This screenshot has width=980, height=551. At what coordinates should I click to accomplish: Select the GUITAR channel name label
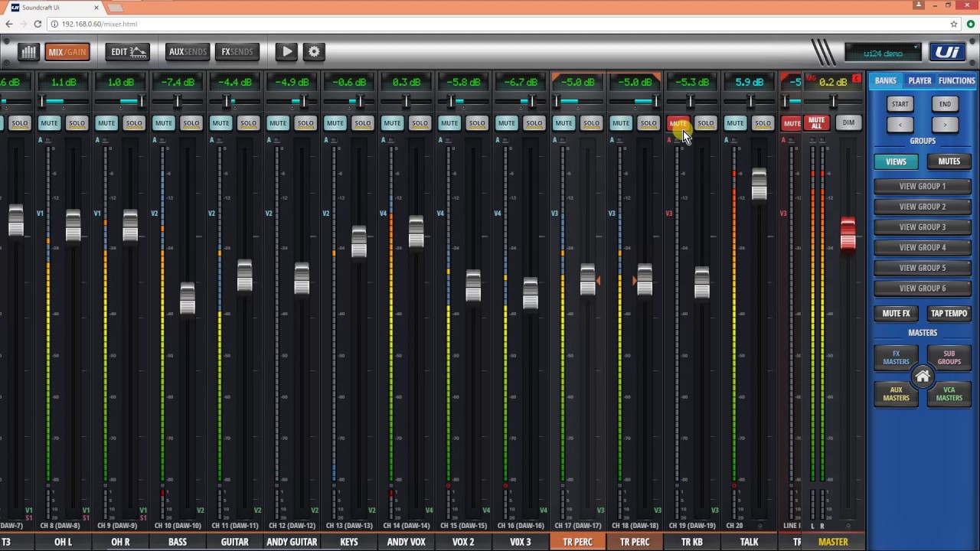pos(234,542)
